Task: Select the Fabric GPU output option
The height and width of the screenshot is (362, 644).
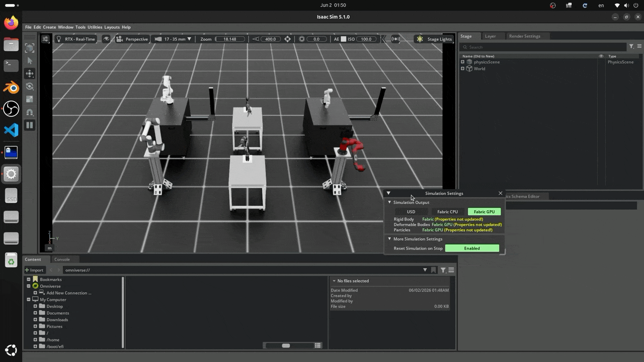Action: [484, 212]
